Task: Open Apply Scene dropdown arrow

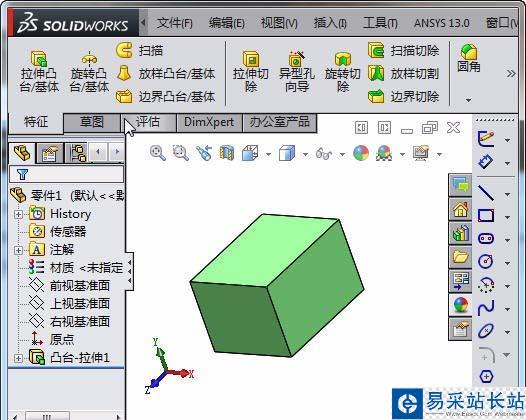Action: point(402,155)
